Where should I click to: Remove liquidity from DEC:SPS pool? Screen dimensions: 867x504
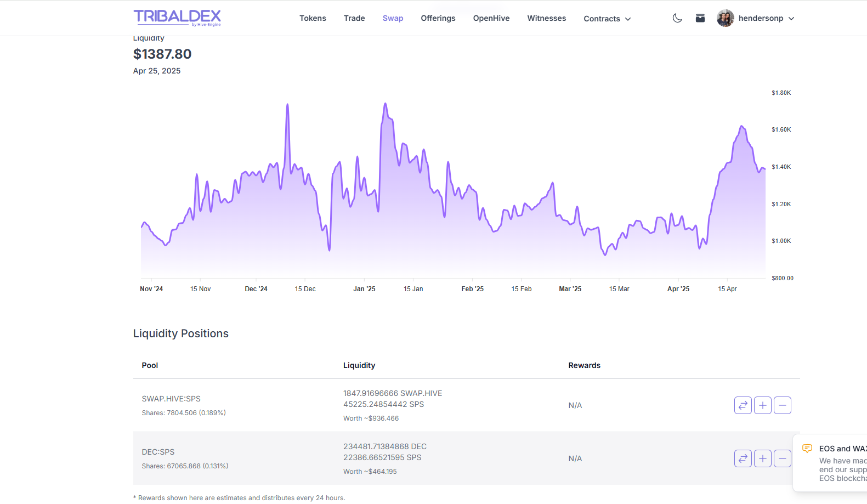click(x=783, y=458)
